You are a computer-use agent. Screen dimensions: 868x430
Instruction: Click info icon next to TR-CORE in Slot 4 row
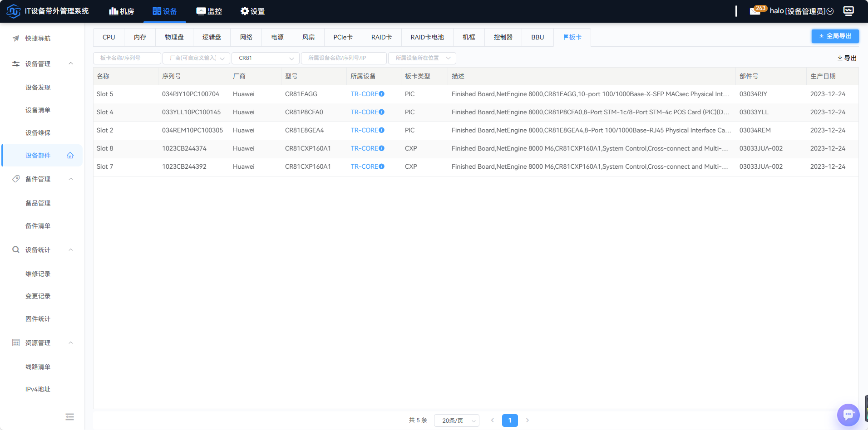tap(382, 112)
